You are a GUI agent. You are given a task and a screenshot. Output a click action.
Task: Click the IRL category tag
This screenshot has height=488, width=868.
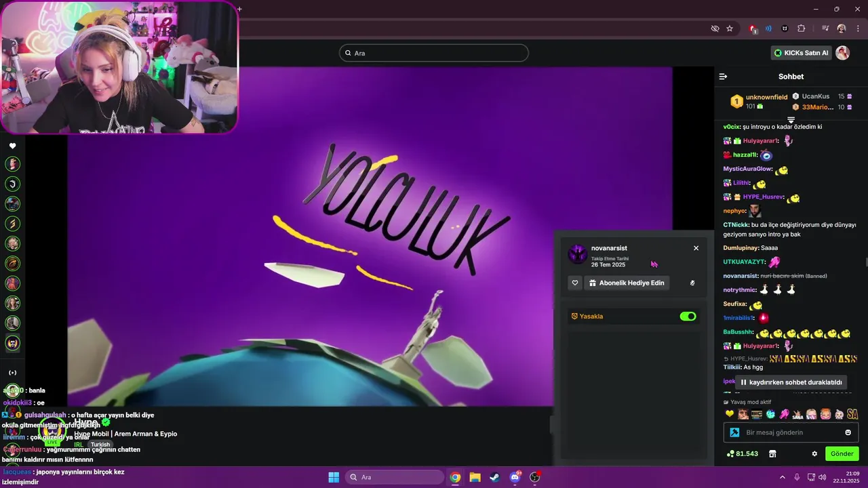[x=79, y=445]
